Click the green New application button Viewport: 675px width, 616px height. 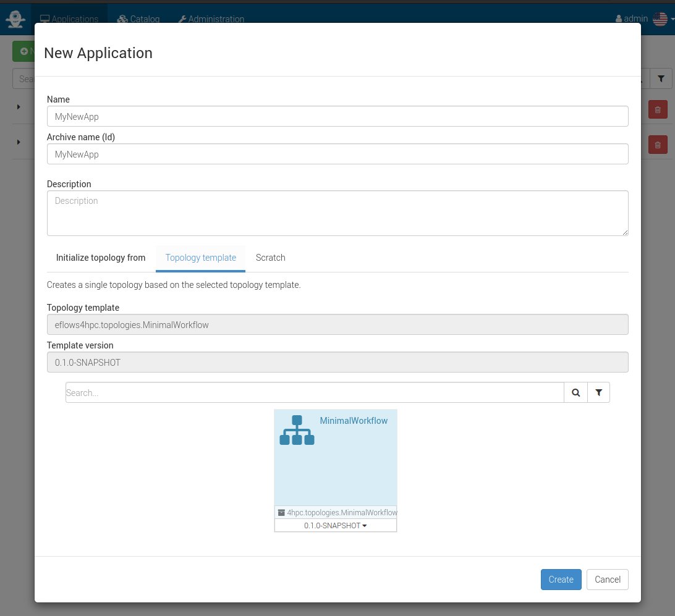pos(23,51)
